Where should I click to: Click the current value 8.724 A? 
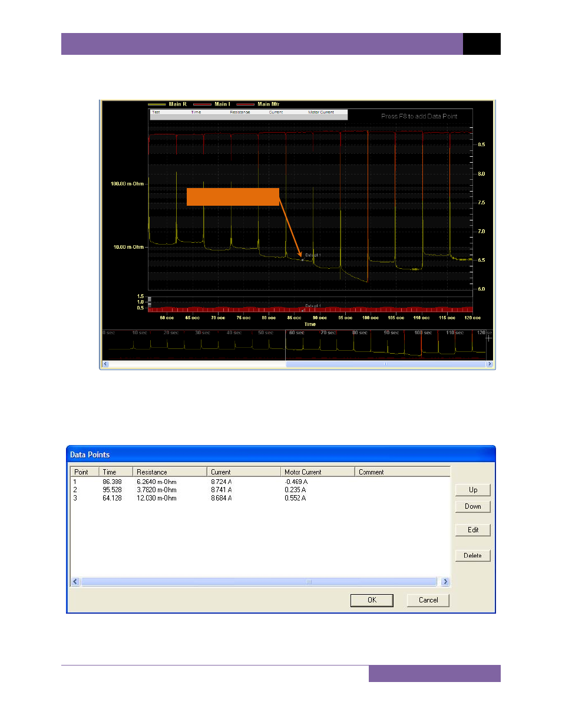point(222,482)
